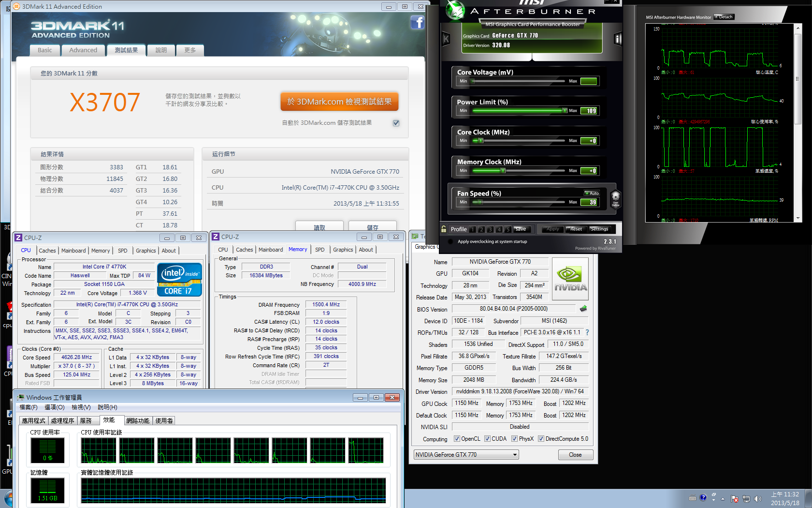Click the language bar help icon in the taskbar
Screen dimensions: 812x508
tap(703, 497)
